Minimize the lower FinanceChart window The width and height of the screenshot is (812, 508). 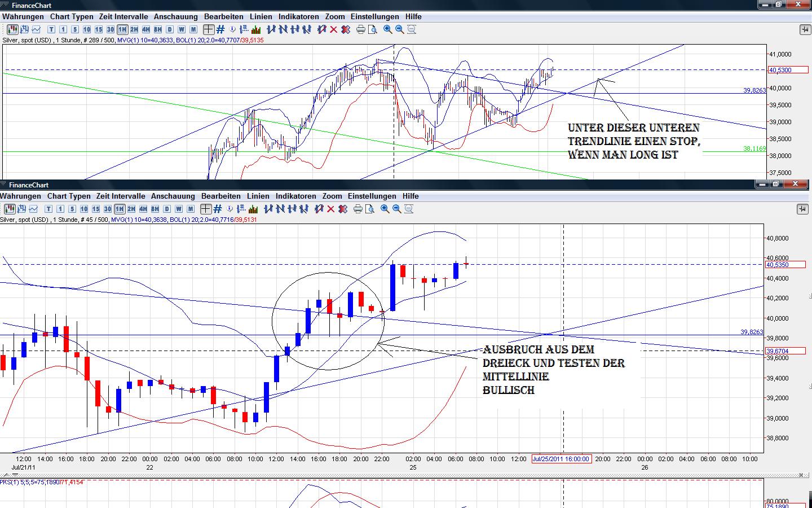[762, 184]
